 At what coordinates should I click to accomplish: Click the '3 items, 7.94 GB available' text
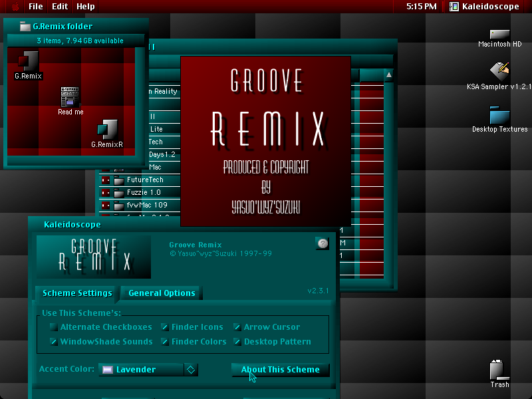pyautogui.click(x=80, y=41)
